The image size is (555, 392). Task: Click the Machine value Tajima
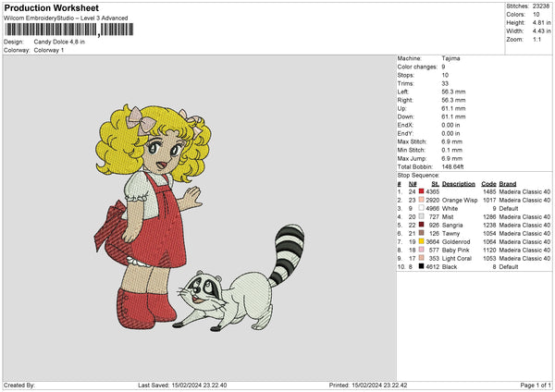point(450,58)
